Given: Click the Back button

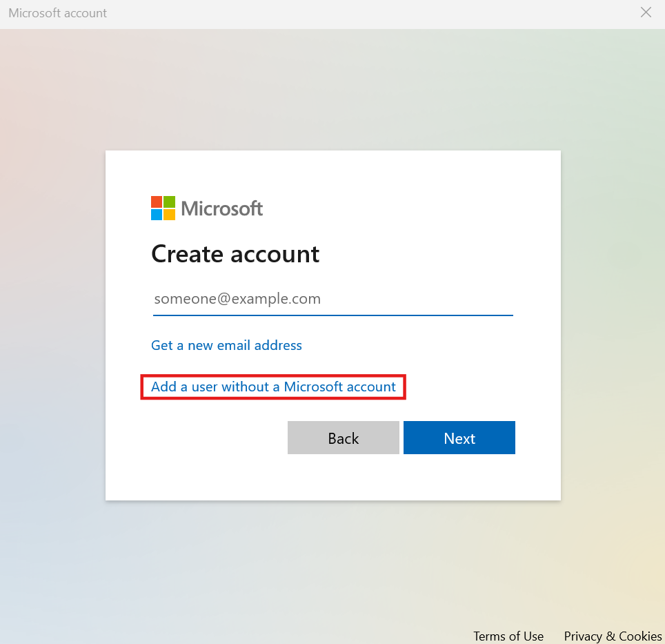Looking at the screenshot, I should [343, 438].
